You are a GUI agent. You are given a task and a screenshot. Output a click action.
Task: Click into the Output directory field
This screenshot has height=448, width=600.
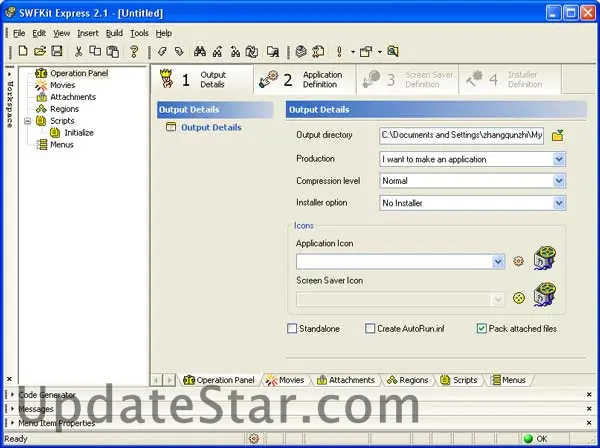tap(461, 135)
